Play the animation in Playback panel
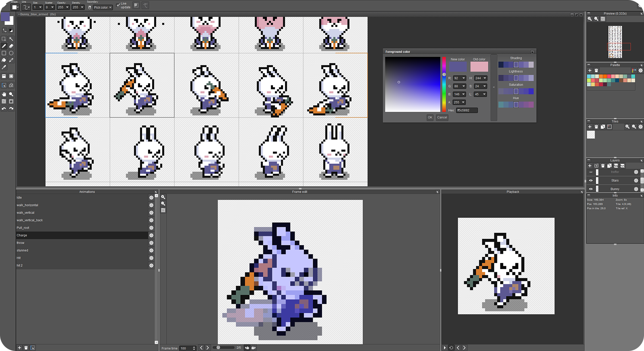The image size is (644, 351). [445, 348]
